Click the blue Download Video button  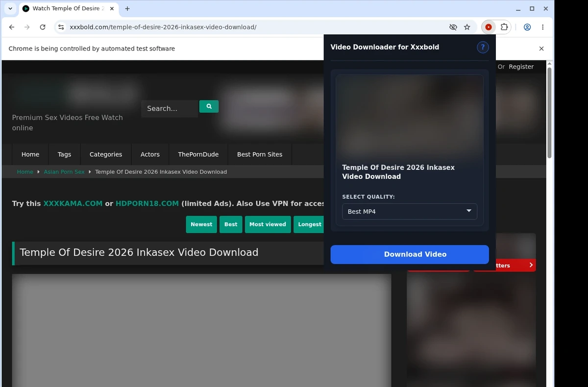[x=410, y=254]
